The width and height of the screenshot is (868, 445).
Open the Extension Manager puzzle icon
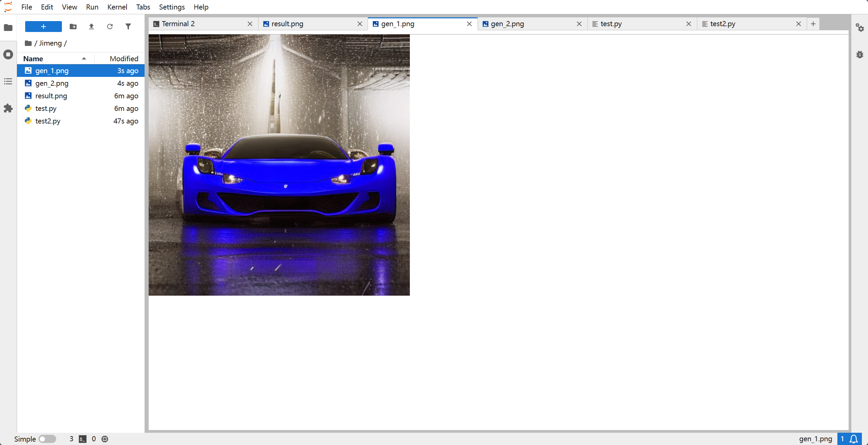(8, 109)
